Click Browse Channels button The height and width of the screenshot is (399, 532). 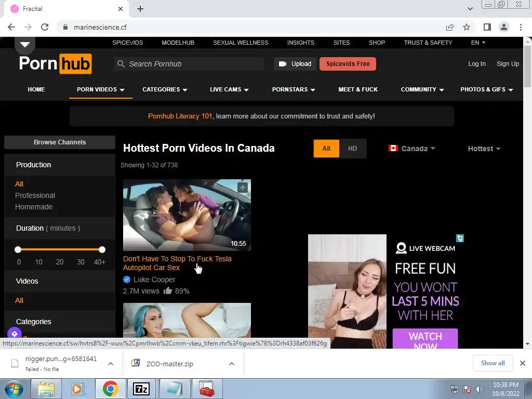(60, 142)
